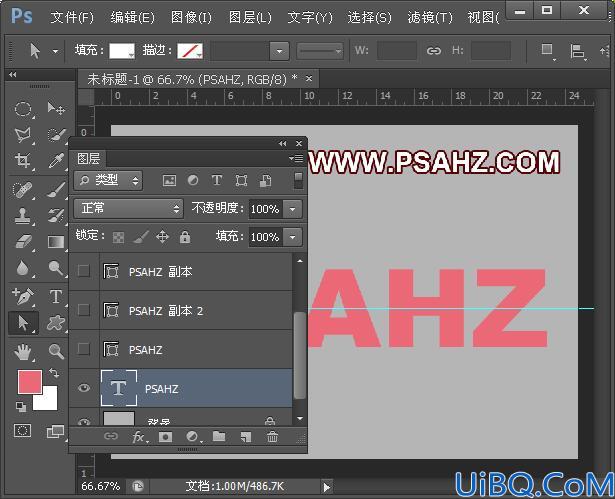Select the Elliptical Marquee tool

tap(23, 109)
